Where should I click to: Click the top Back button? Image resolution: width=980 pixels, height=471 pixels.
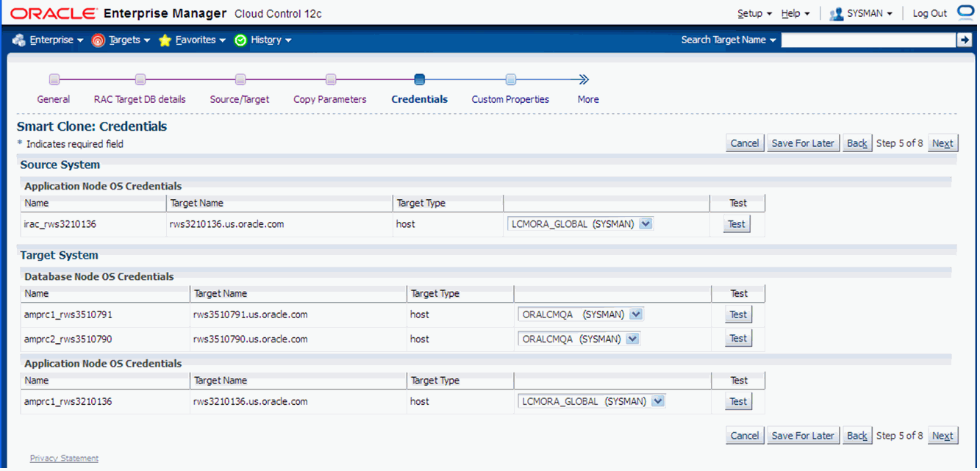pyautogui.click(x=857, y=143)
